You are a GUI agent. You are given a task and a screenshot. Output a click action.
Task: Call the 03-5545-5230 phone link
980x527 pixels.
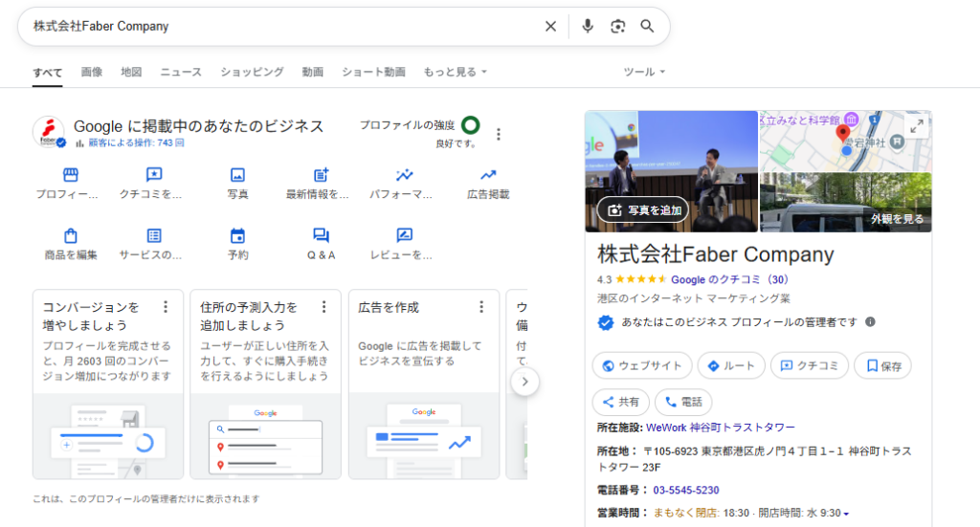[x=686, y=490]
